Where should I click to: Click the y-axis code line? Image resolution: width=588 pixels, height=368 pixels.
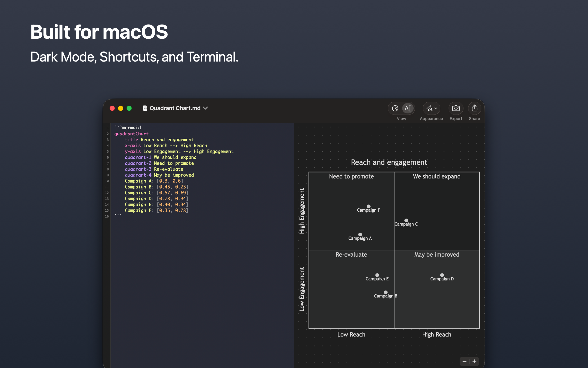tap(179, 151)
